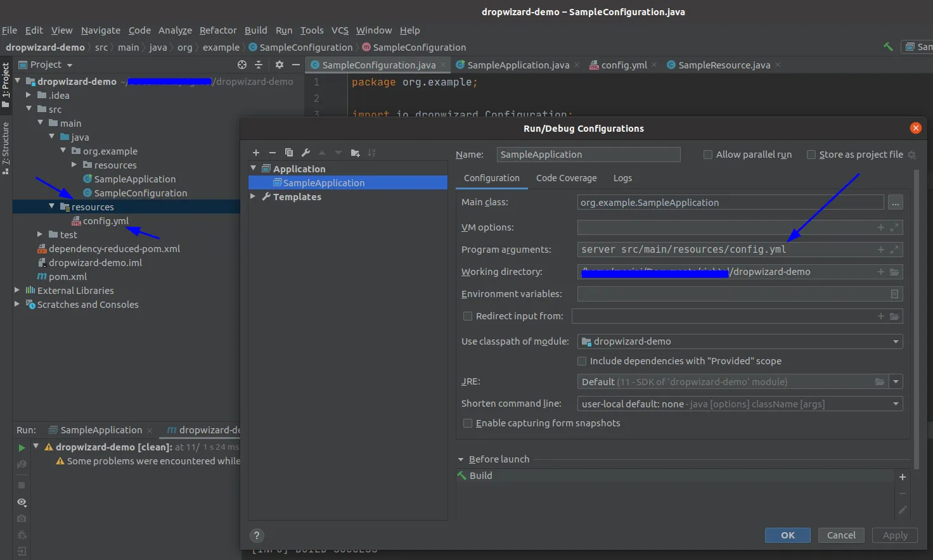Screen dimensions: 933x560
Task: Expand .idea folder in Project tree
Action: pos(29,95)
